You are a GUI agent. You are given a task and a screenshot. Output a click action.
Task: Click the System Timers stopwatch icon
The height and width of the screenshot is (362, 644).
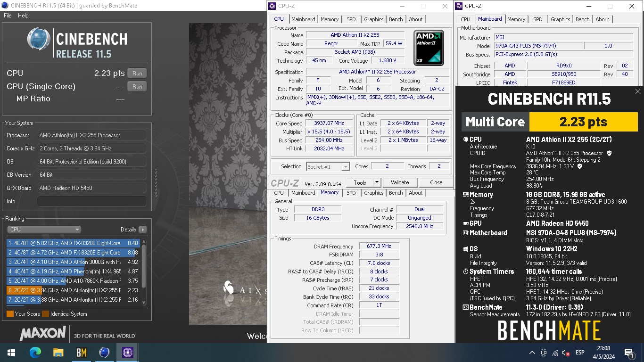(x=466, y=271)
